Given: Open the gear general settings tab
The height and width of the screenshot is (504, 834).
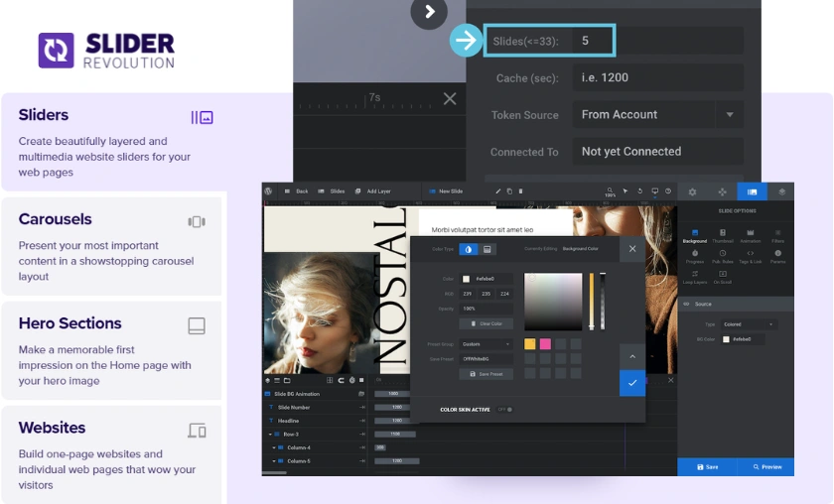Looking at the screenshot, I should pyautogui.click(x=693, y=191).
